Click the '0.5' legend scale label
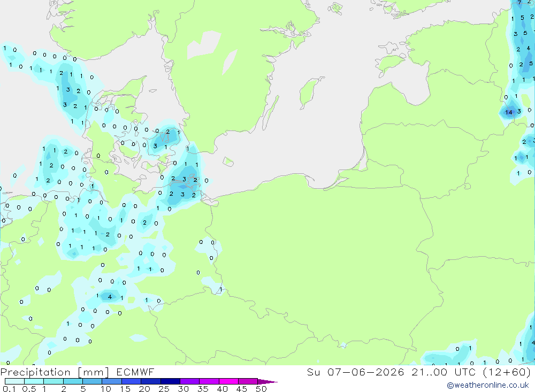Screen dimensions: 535x392 tap(29, 389)
